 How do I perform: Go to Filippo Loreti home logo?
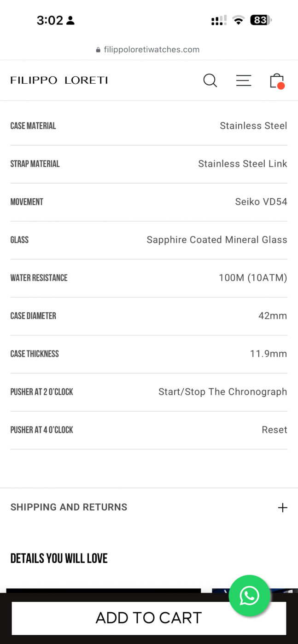click(59, 80)
